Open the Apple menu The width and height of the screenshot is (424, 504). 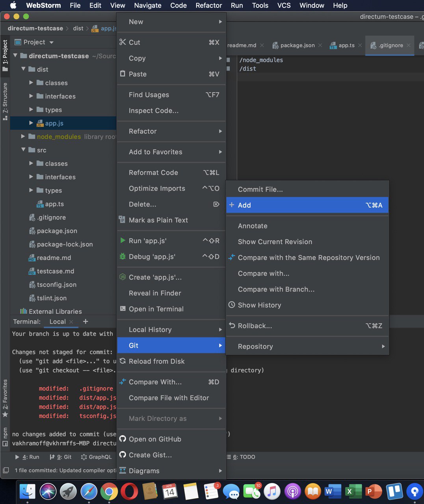13,5
